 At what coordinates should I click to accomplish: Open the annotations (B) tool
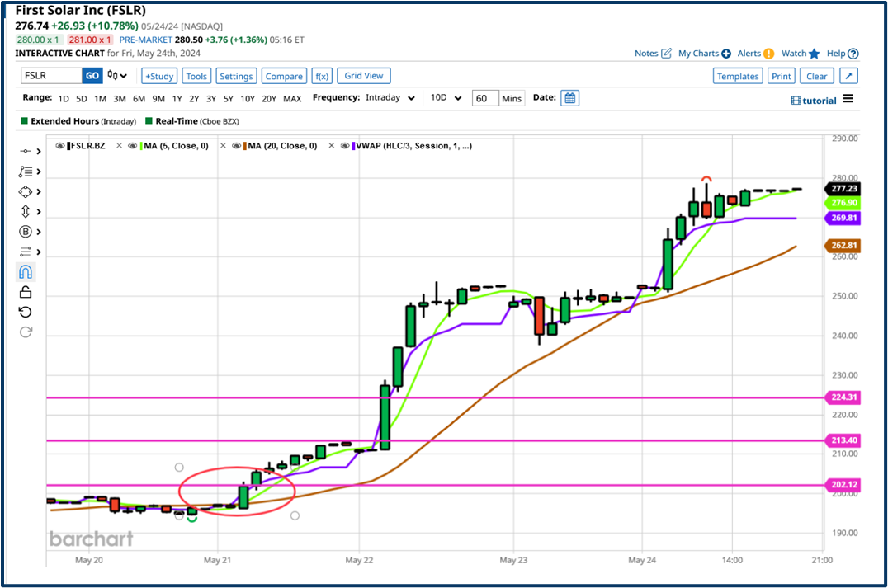pos(26,231)
